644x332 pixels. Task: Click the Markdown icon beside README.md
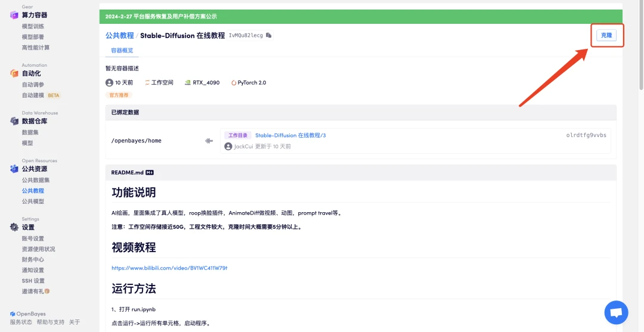pos(150,173)
